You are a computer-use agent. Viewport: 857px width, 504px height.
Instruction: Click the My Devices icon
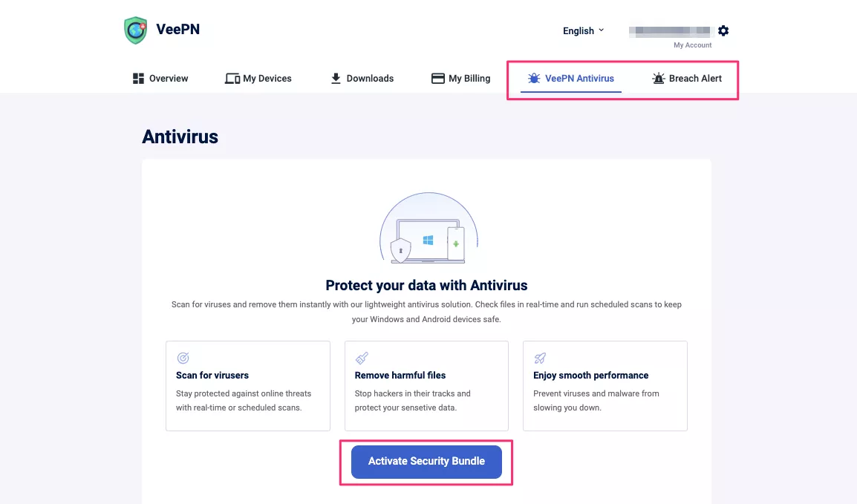point(232,79)
